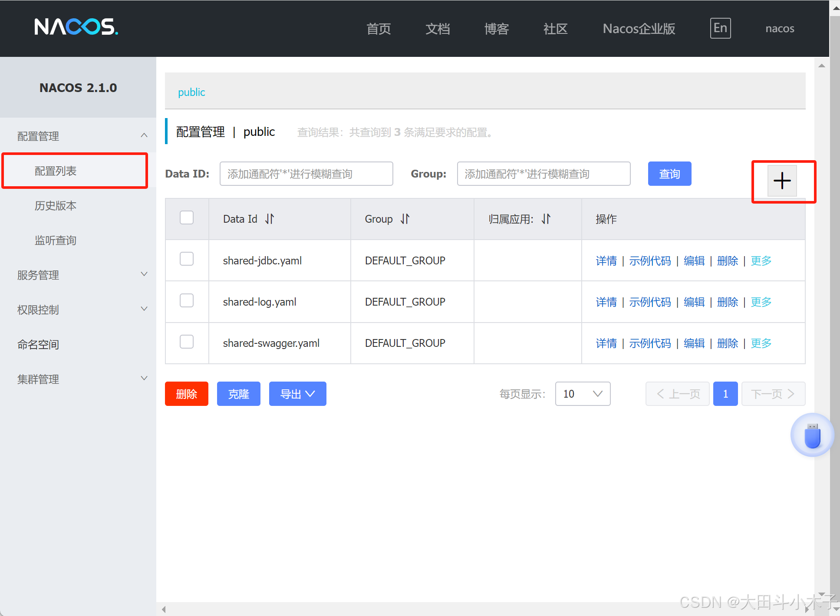840x616 pixels.
Task: Click the 上一页 pagination button
Action: click(x=678, y=394)
